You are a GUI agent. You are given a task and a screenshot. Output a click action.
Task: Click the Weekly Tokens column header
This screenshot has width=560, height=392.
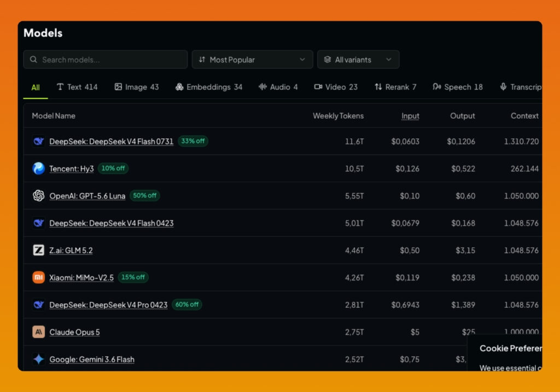pyautogui.click(x=338, y=116)
